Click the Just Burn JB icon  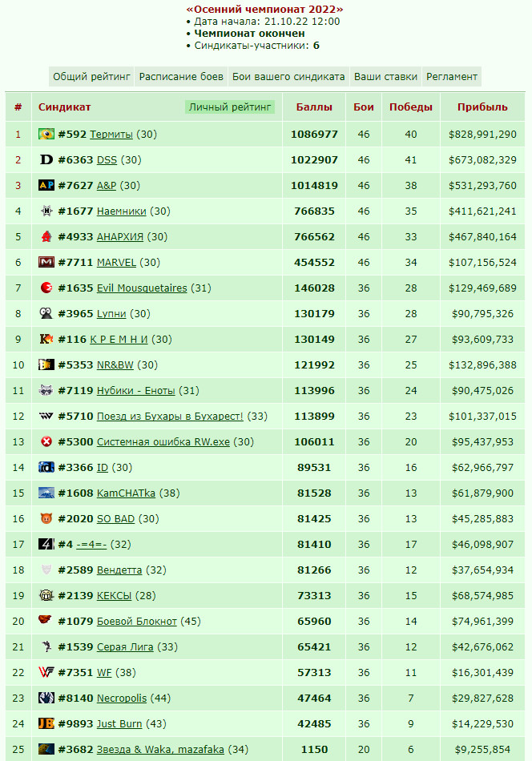46,723
